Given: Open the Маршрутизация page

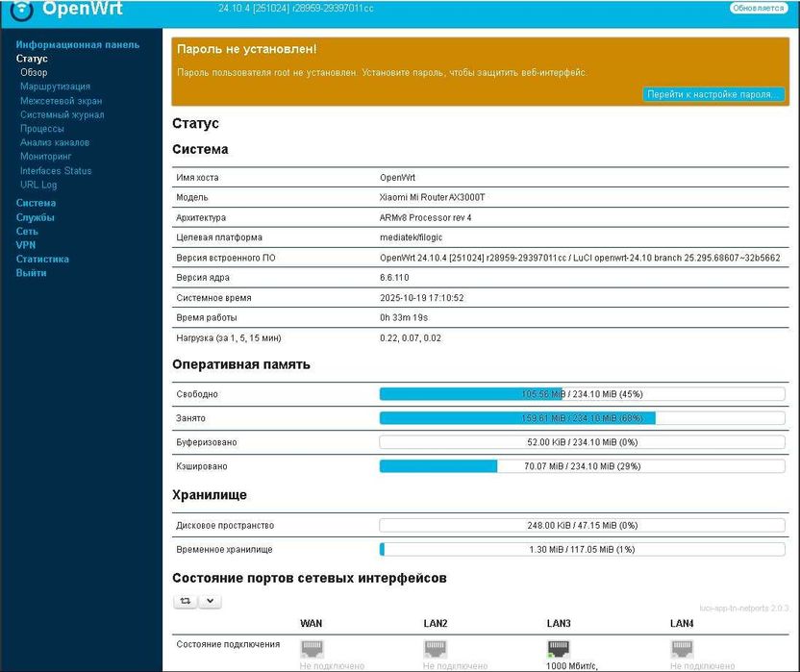Looking at the screenshot, I should [x=55, y=87].
